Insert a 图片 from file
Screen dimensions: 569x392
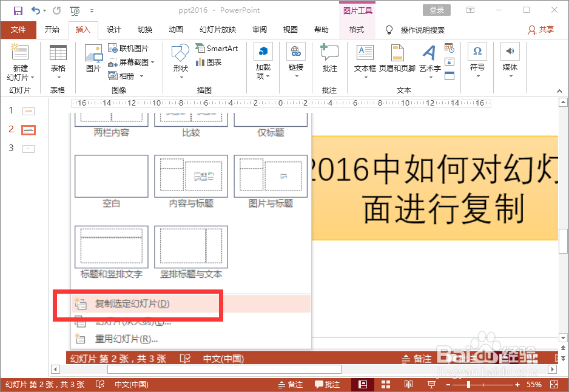[x=93, y=58]
